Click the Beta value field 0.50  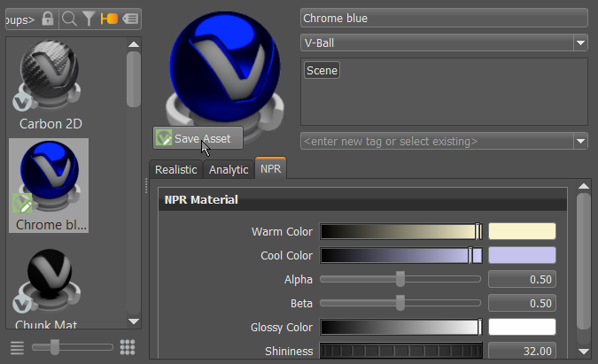click(522, 304)
